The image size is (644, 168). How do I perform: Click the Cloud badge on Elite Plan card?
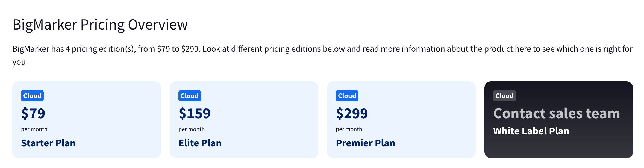190,96
